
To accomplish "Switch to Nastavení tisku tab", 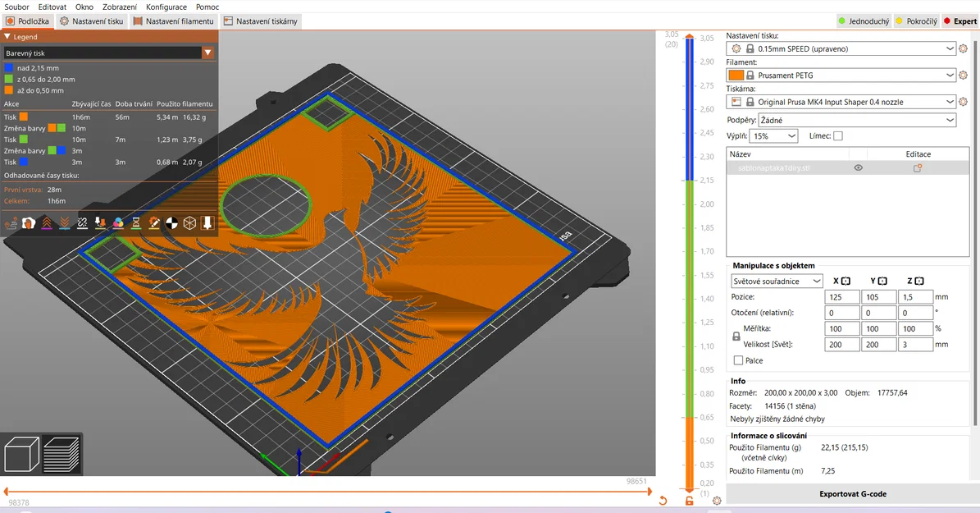I will click(92, 21).
